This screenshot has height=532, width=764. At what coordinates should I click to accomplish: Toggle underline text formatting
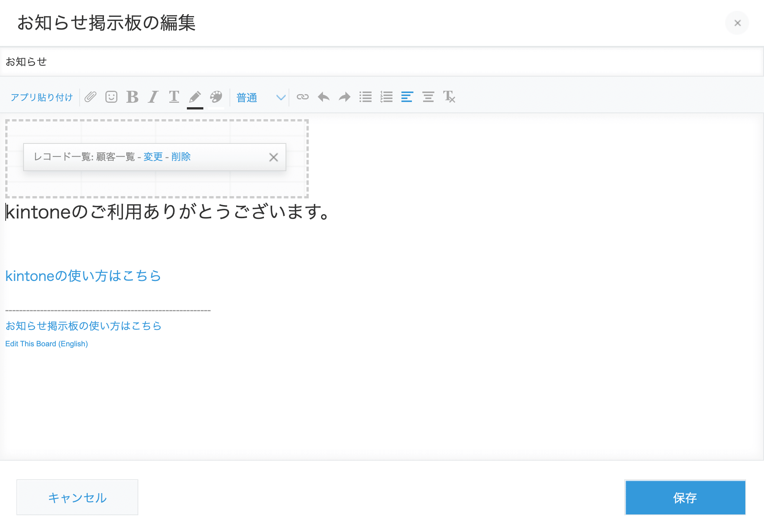point(174,97)
